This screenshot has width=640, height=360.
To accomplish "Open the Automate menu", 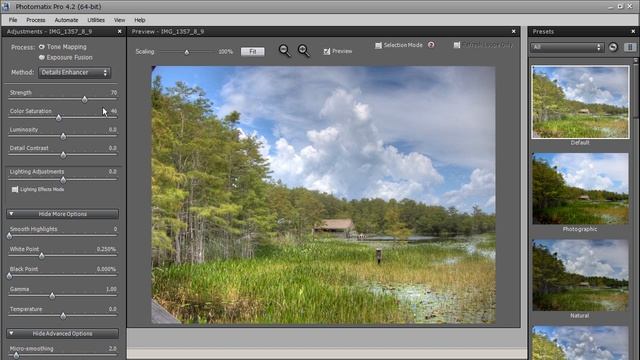I will (x=66, y=20).
